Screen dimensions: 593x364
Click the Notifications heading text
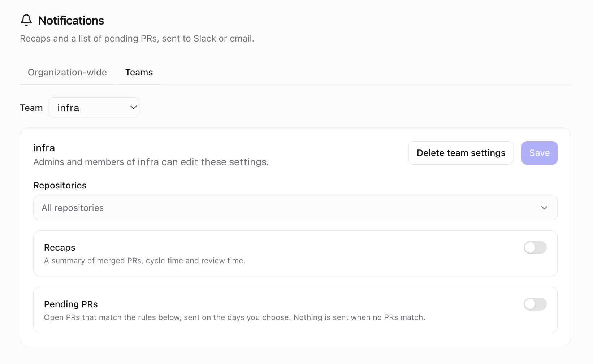pos(71,21)
